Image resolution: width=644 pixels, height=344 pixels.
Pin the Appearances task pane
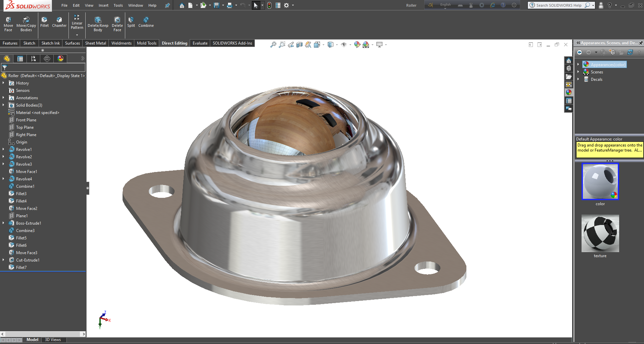click(641, 43)
